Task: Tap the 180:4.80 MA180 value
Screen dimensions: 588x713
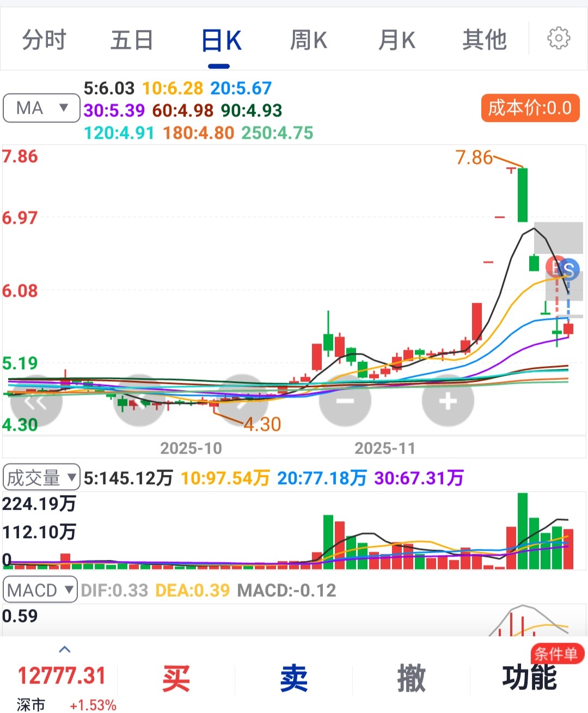Action: click(199, 133)
